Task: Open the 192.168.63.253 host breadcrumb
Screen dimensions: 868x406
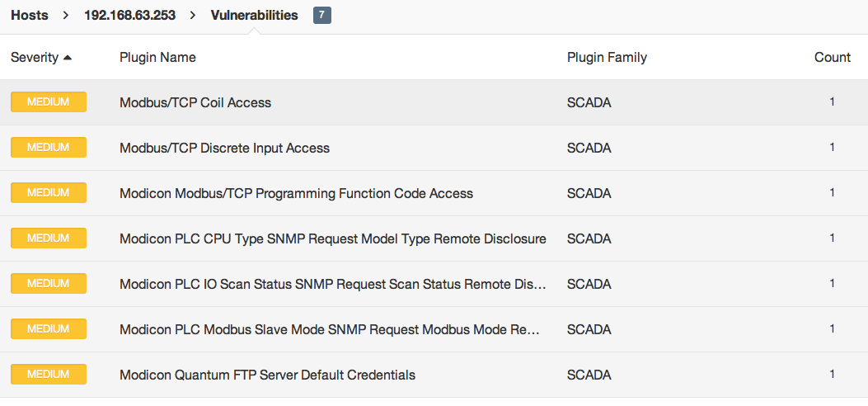Action: [129, 16]
